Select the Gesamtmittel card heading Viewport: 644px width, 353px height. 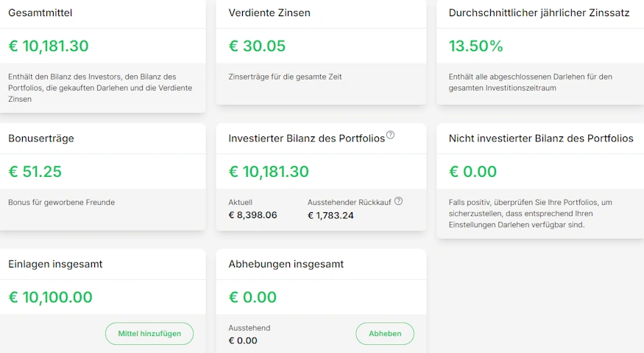pyautogui.click(x=40, y=13)
